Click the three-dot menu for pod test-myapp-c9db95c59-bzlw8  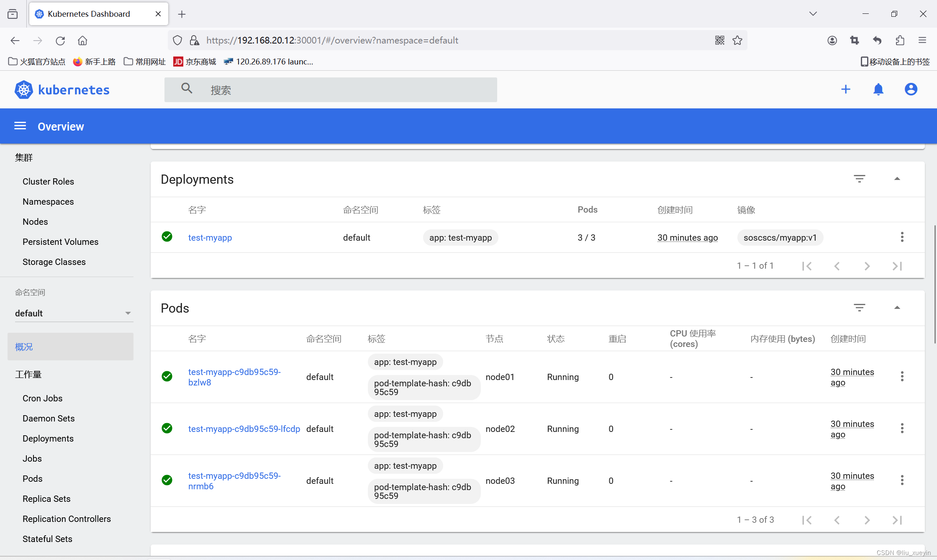[x=902, y=377]
